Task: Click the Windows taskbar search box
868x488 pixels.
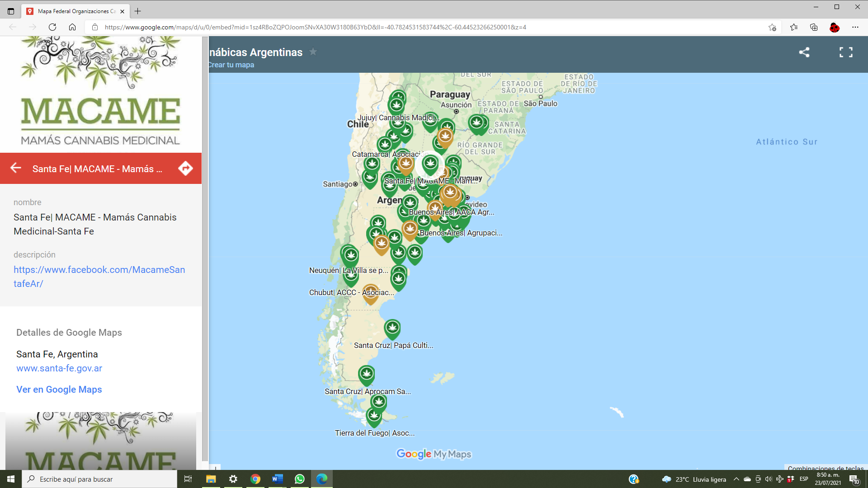Action: (99, 479)
